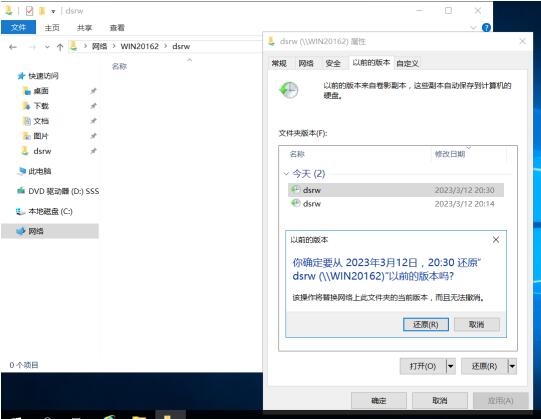Screen dimensions: 541x419
Task: Confirm restore with 还原(R) in the dialog
Action: coord(426,324)
